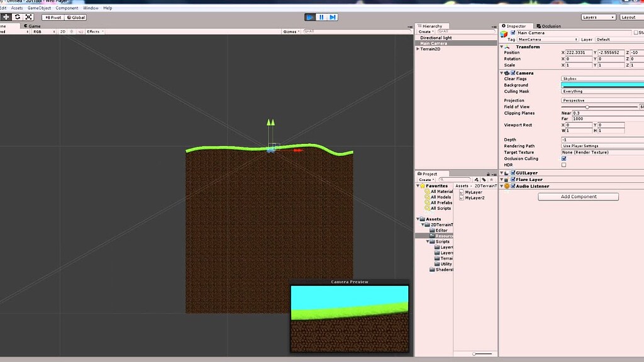This screenshot has height=362, width=644.
Task: Select the Scale tool
Action: 28,18
